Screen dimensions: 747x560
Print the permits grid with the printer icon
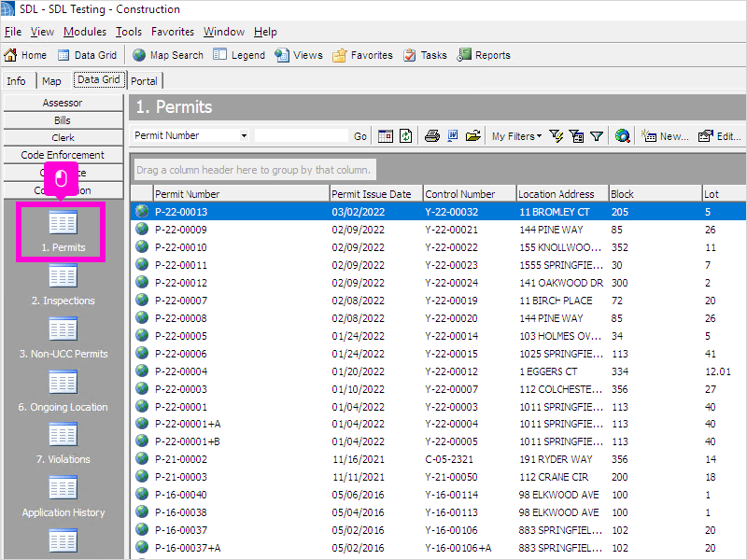pyautogui.click(x=432, y=136)
